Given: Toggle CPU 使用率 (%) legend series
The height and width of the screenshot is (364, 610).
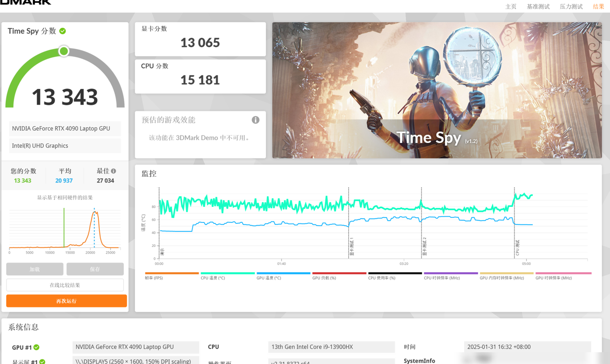Looking at the screenshot, I should 395,276.
